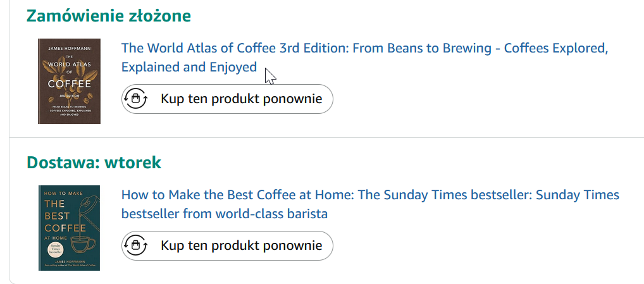The width and height of the screenshot is (644, 284).
Task: Open The World Atlas of Coffee 3rd Edition link
Action: (364, 49)
